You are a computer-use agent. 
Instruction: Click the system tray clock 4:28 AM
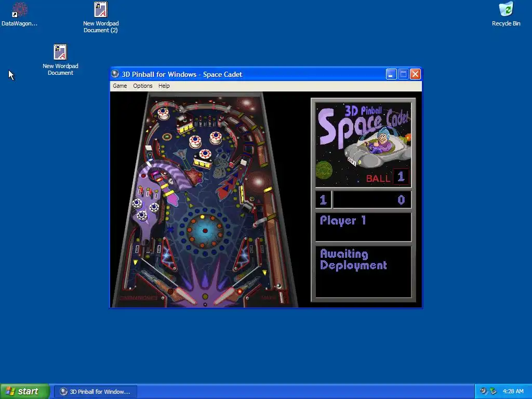pos(513,392)
